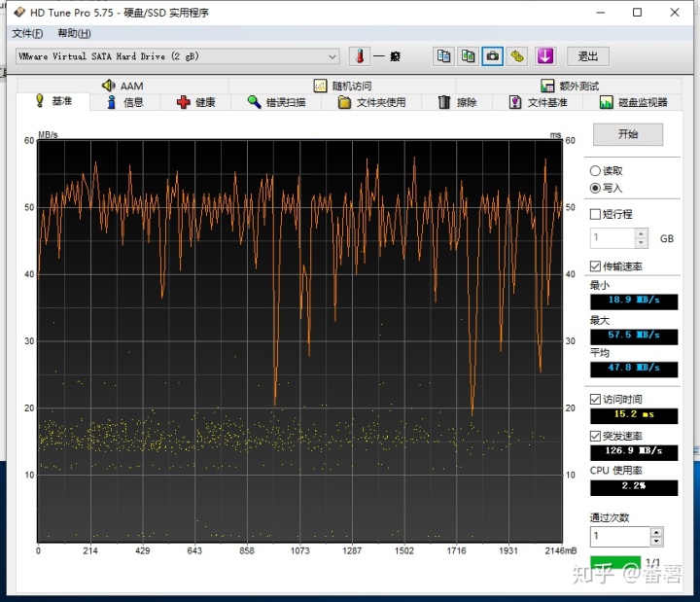Image resolution: width=700 pixels, height=602 pixels.
Task: Click the 通过次数 input field
Action: 620,536
